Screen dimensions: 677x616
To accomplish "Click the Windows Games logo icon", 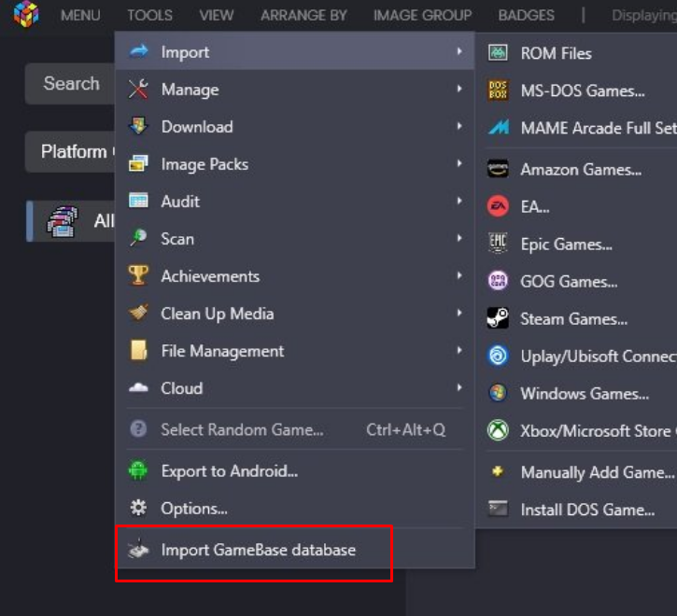I will point(498,393).
